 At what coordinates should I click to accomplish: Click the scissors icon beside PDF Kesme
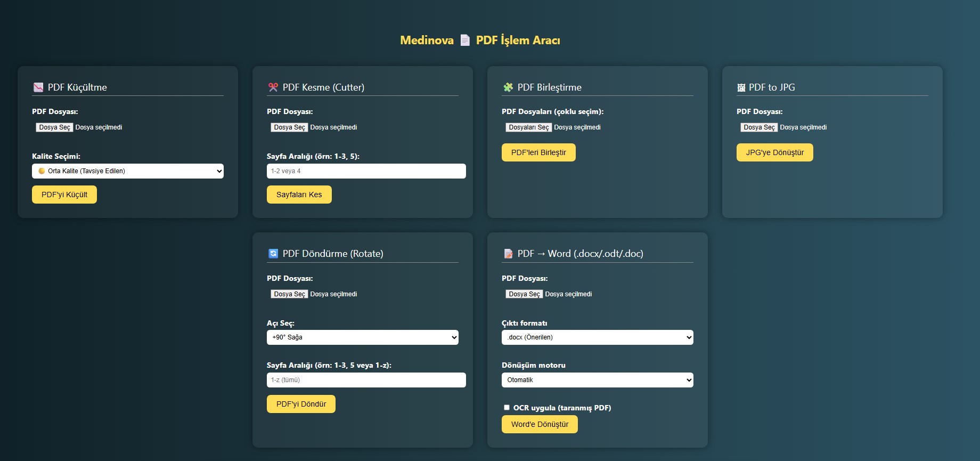coord(273,87)
